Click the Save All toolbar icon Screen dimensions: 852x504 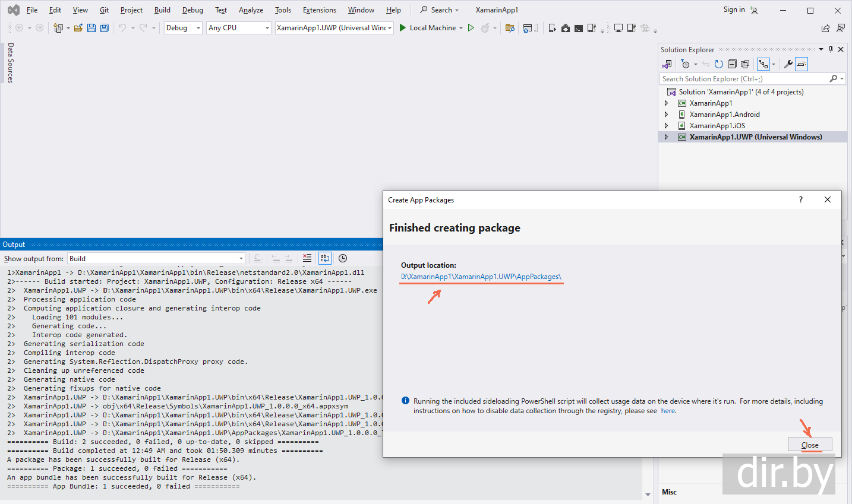105,28
